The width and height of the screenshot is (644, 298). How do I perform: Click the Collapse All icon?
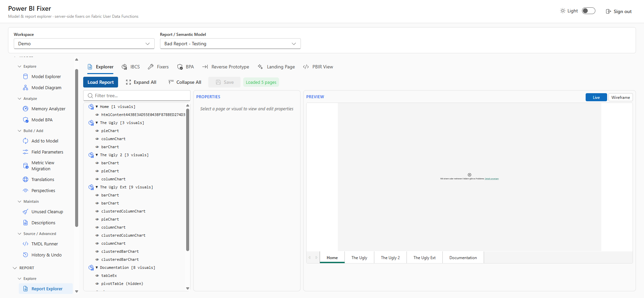[171, 82]
